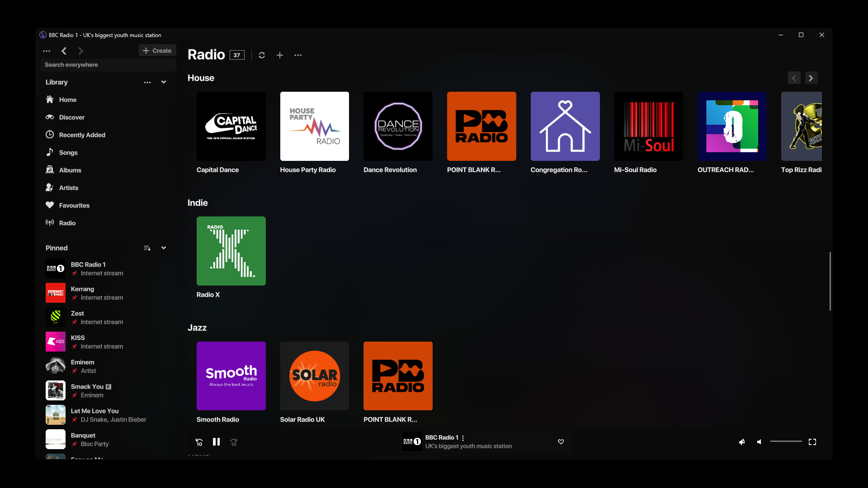Show previous House stations
868x488 pixels.
pyautogui.click(x=794, y=78)
